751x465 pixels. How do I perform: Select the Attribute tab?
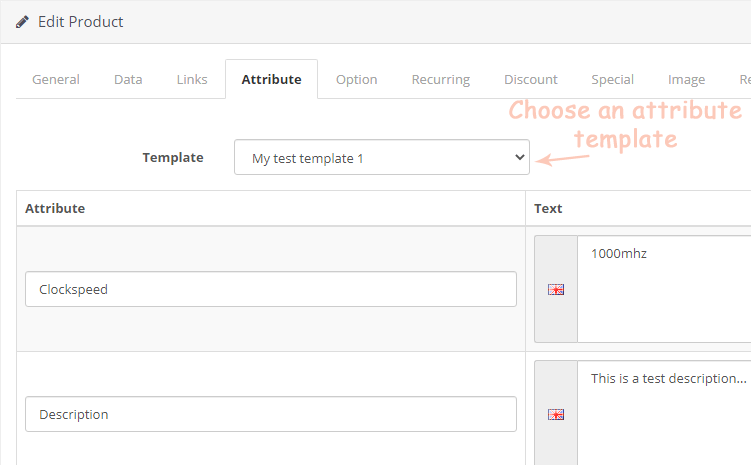tap(271, 79)
